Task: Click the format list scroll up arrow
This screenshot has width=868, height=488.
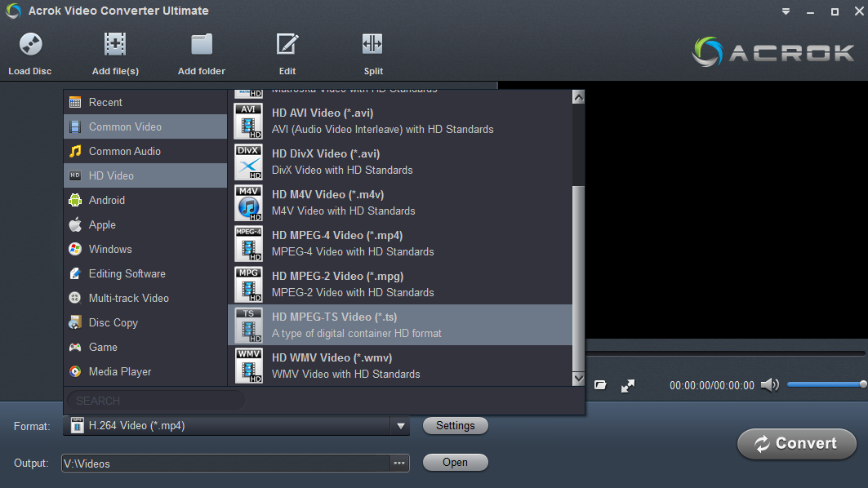Action: pos(578,97)
